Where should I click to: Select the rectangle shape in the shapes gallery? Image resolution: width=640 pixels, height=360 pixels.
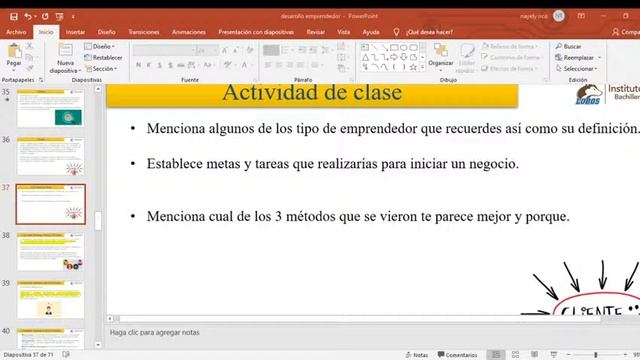pyautogui.click(x=394, y=48)
